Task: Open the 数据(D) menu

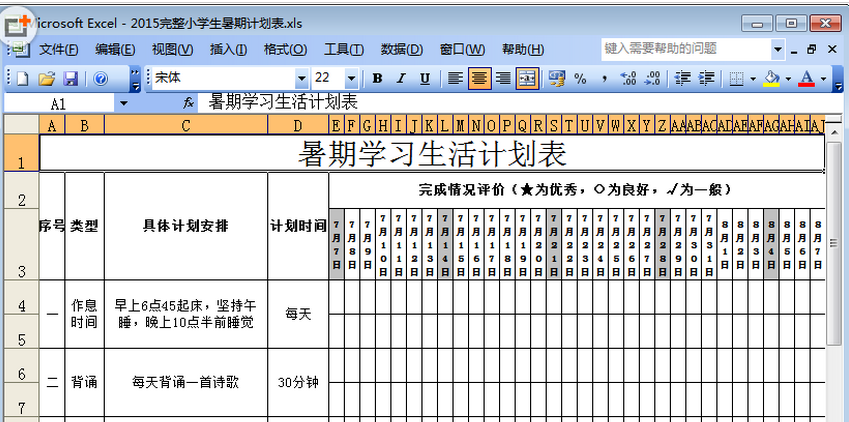Action: click(x=401, y=50)
